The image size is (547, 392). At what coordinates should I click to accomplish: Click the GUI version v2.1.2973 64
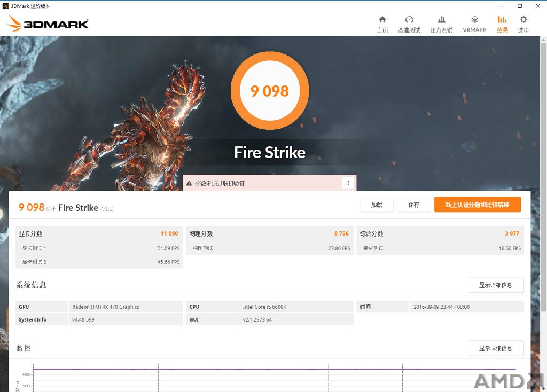click(x=257, y=319)
